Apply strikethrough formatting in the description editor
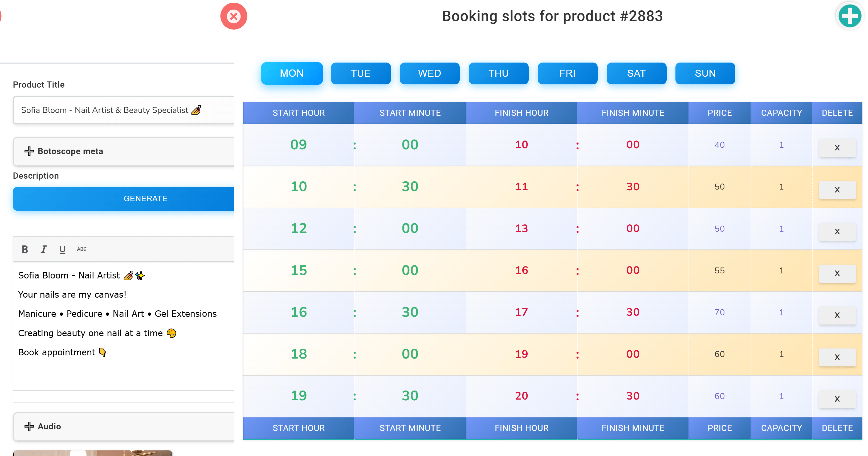This screenshot has height=456, width=868. pos(81,249)
